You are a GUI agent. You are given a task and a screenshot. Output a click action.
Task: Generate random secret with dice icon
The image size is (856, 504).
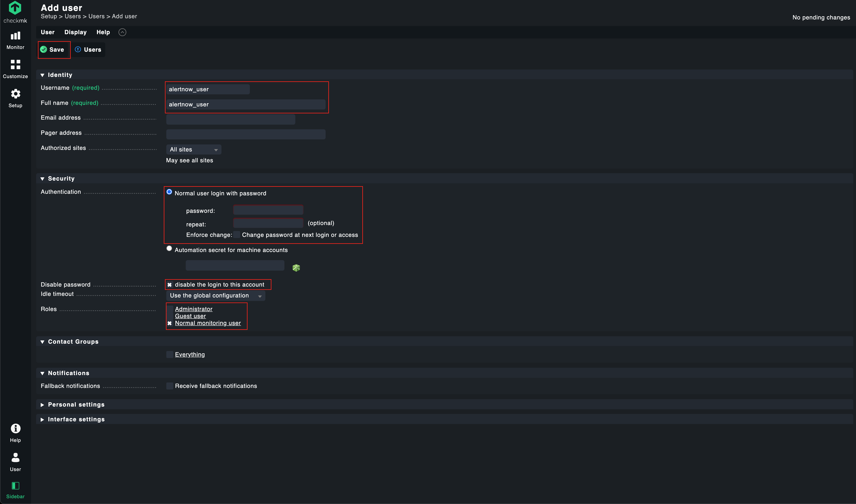point(296,268)
